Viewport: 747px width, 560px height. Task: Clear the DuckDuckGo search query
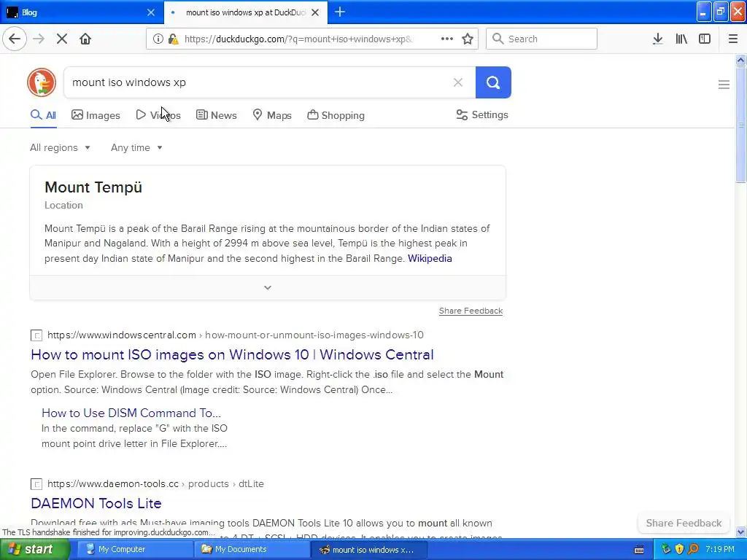458,82
